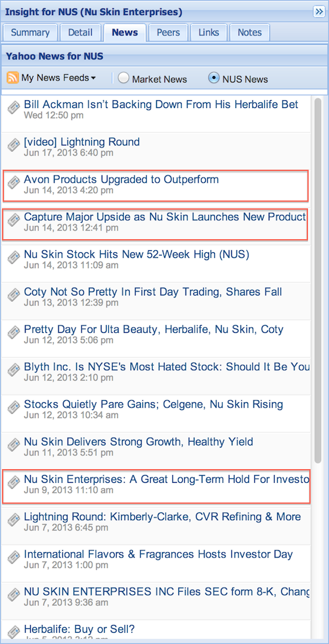This screenshot has width=329, height=644.
Task: Click the Yahoo News for NUS header
Action: point(54,56)
